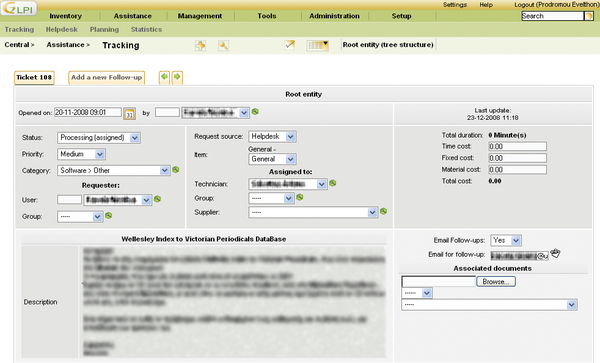Open Settings link at top

[x=455, y=5]
